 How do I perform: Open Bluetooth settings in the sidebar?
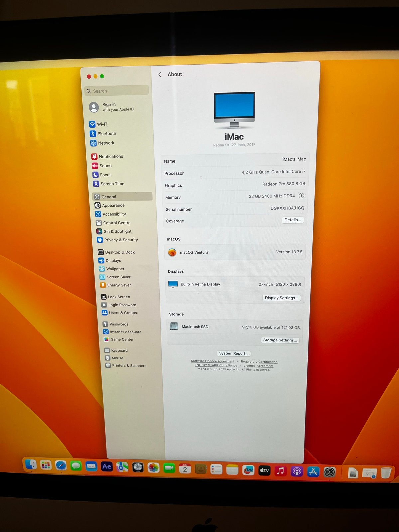pos(103,134)
